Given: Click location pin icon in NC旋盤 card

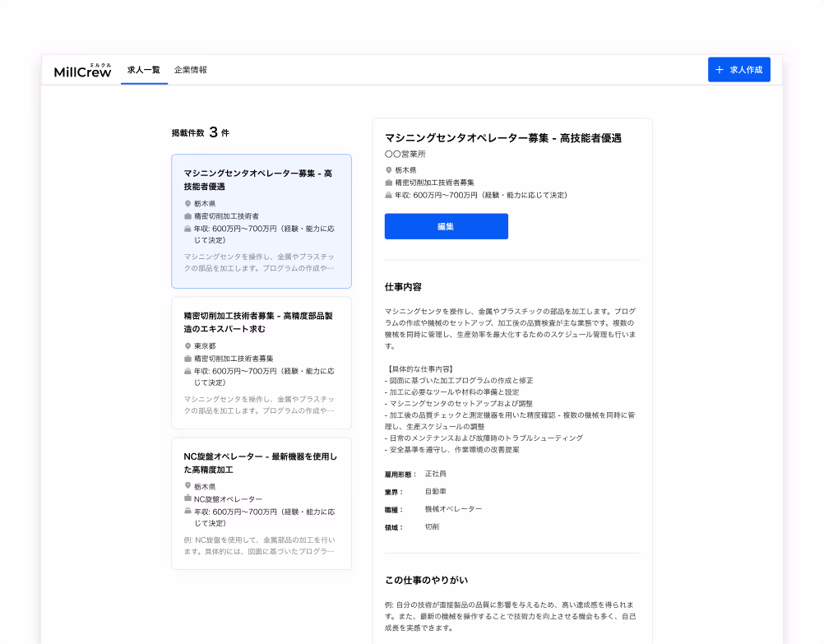Looking at the screenshot, I should click(187, 486).
